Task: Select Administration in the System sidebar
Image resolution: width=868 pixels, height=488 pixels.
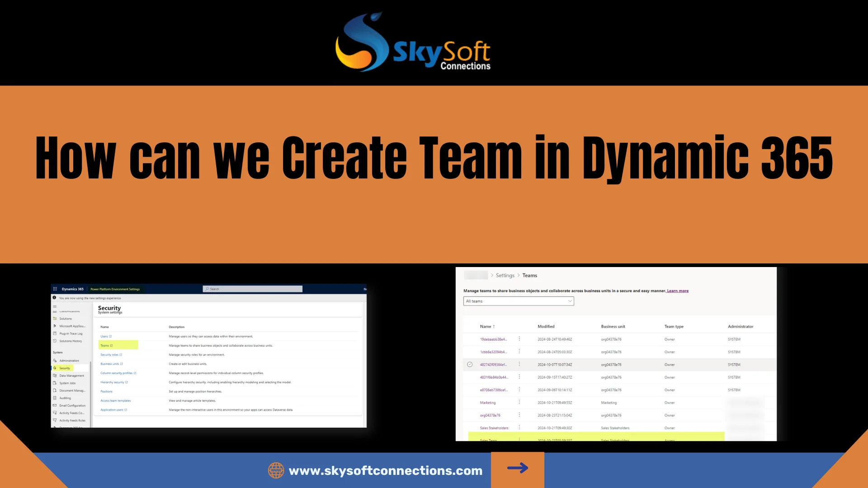Action: pos(69,361)
